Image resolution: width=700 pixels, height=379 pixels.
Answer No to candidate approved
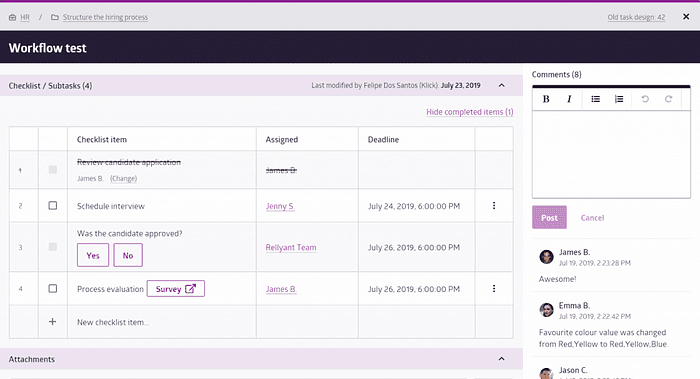click(128, 255)
